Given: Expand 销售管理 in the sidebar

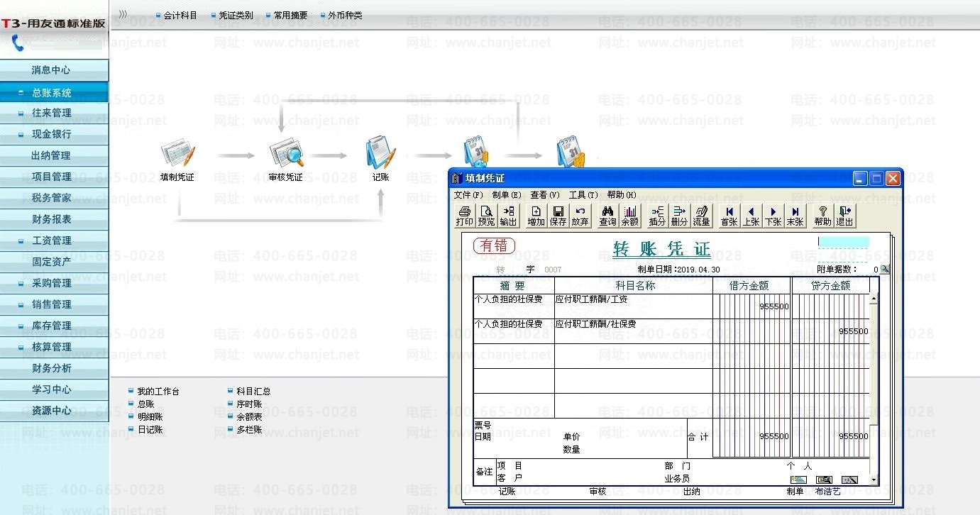Looking at the screenshot, I should [55, 304].
